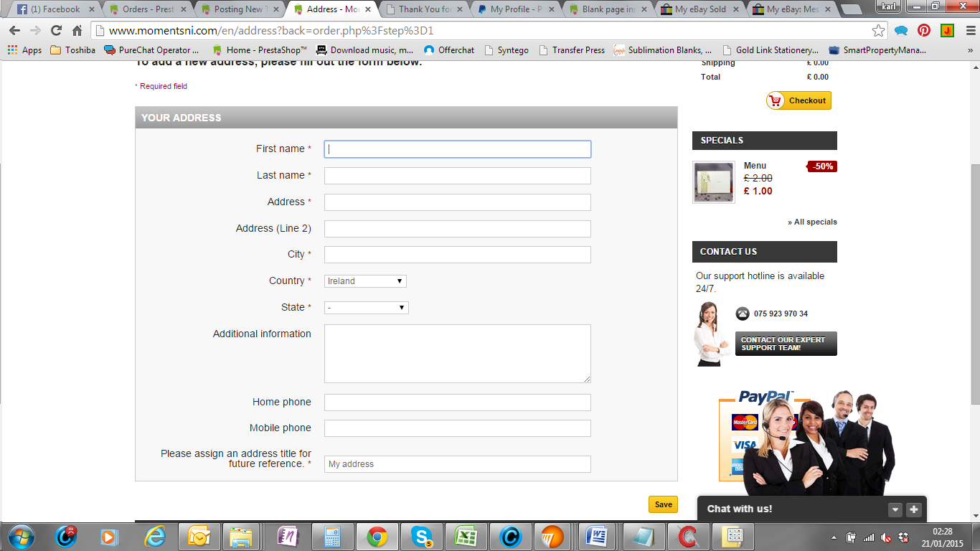Viewport: 980px width, 551px height.
Task: Click the Pinterest extension icon
Action: (x=924, y=31)
